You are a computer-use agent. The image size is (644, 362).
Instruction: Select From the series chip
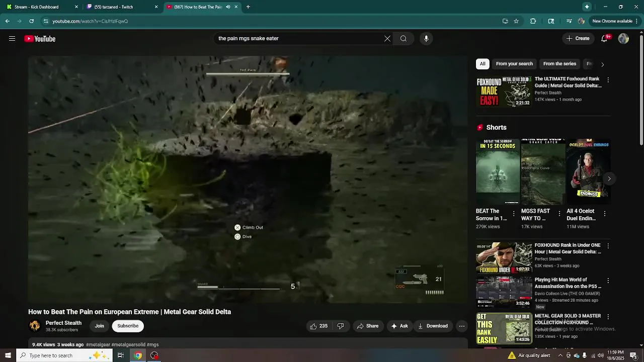point(559,64)
